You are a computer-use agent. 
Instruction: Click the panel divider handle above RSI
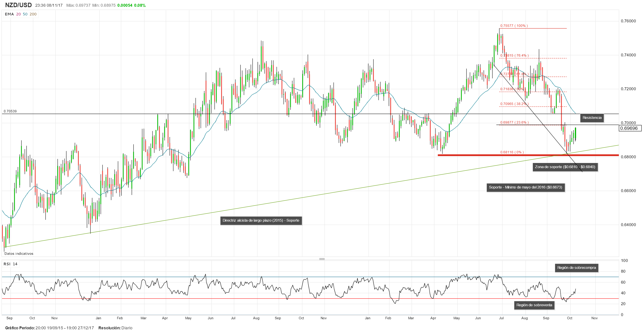pyautogui.click(x=322, y=259)
